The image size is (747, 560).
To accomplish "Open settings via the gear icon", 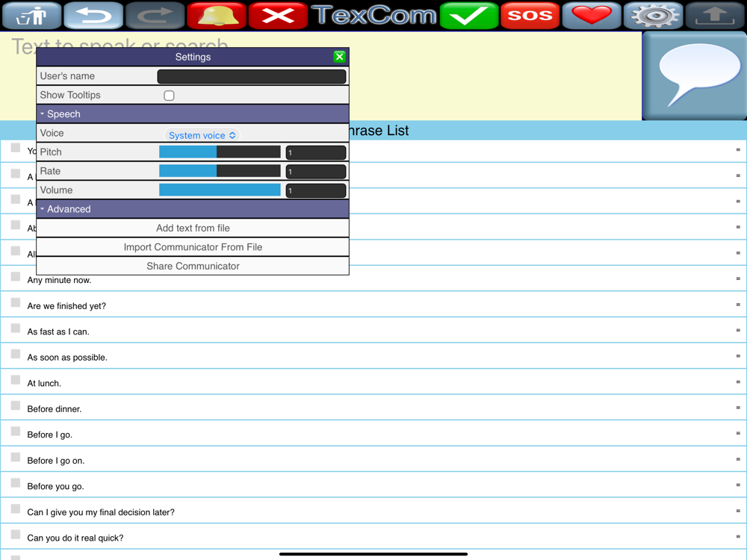I will pyautogui.click(x=653, y=16).
